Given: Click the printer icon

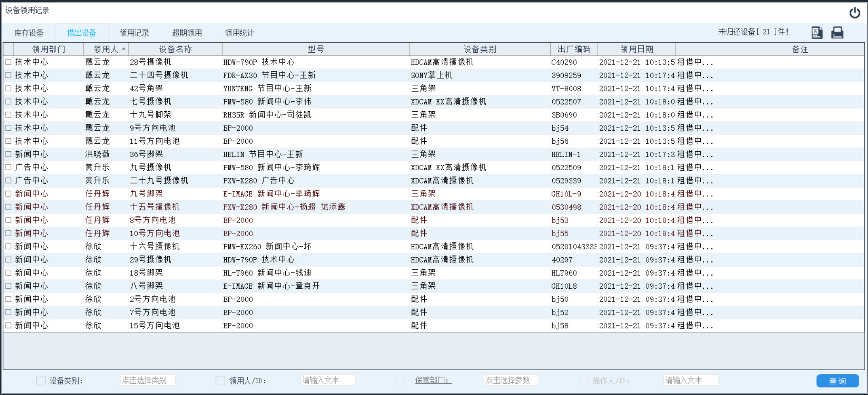Looking at the screenshot, I should [837, 32].
